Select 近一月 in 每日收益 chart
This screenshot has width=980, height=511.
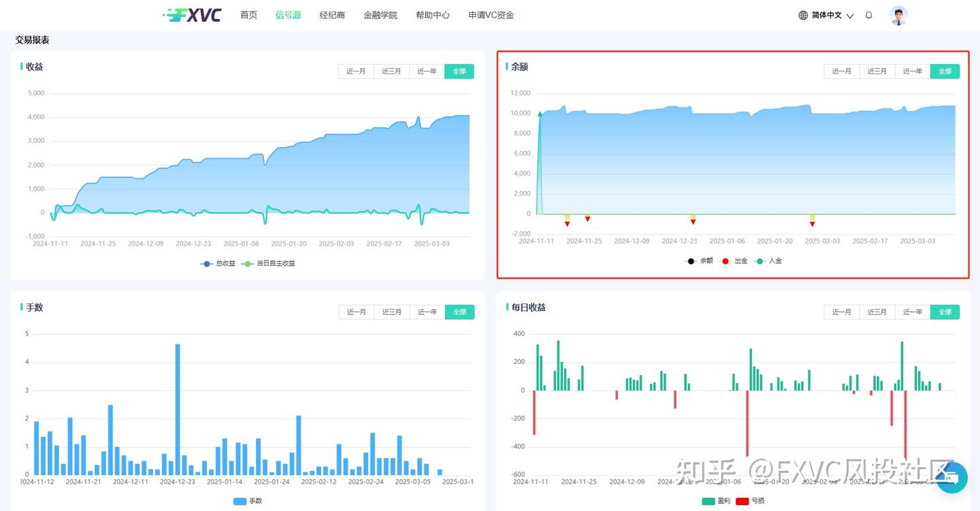pos(842,312)
